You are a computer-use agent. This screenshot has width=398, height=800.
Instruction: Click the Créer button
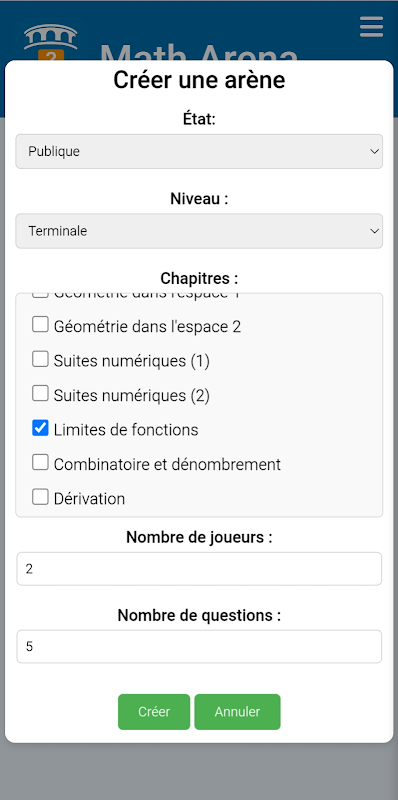click(x=154, y=712)
